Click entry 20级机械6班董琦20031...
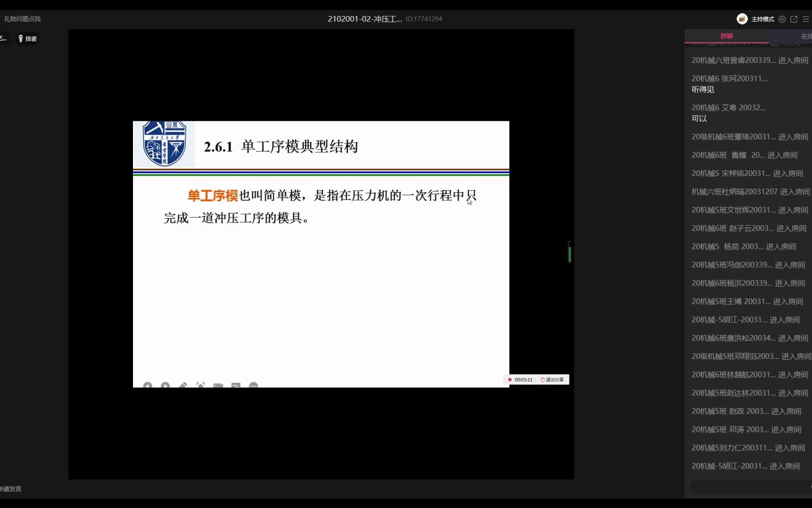812x508 pixels. pyautogui.click(x=750, y=137)
